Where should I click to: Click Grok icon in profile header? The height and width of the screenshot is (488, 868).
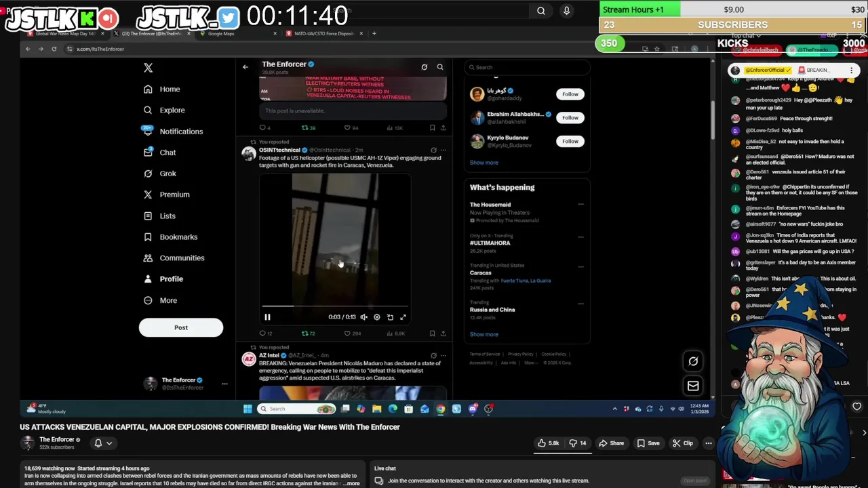pos(425,67)
